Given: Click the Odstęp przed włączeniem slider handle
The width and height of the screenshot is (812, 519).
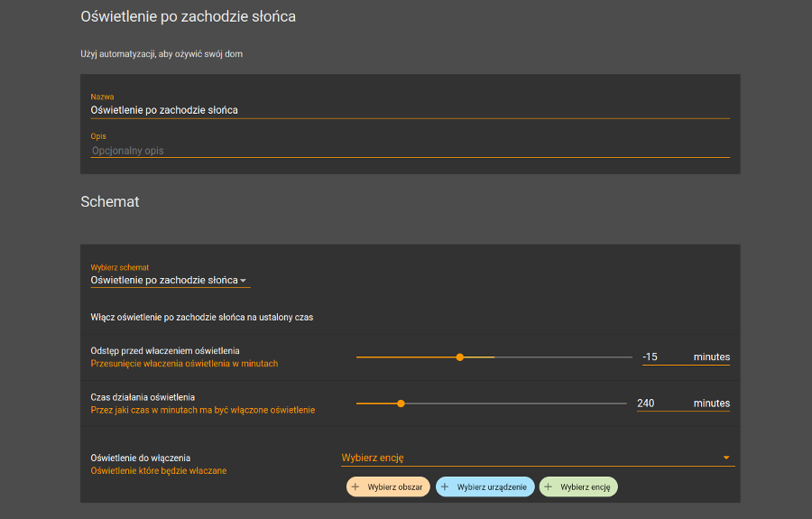Looking at the screenshot, I should (460, 357).
